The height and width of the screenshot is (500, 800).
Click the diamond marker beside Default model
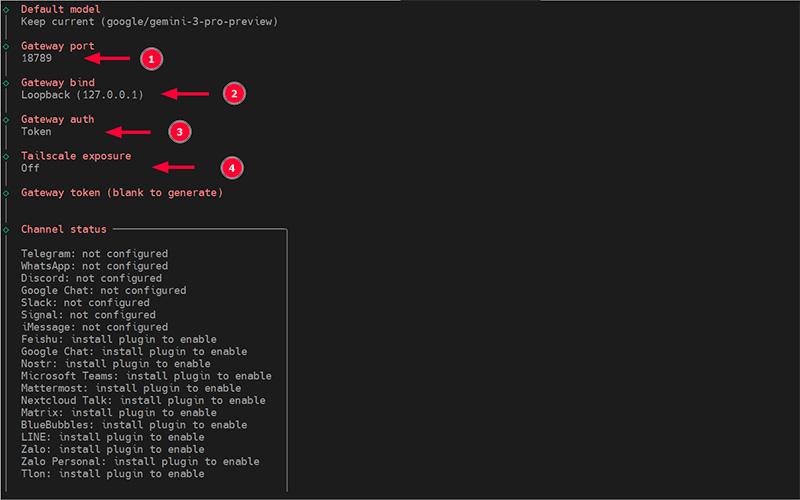(x=6, y=9)
